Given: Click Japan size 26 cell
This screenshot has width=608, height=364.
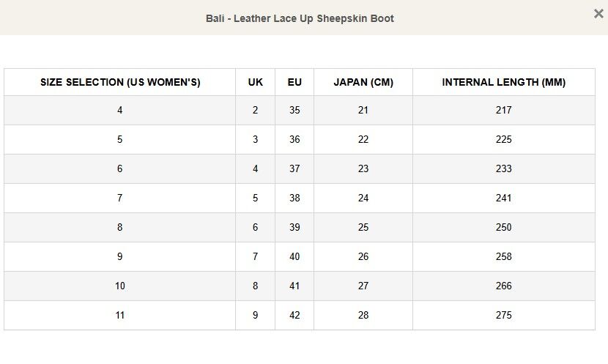Looking at the screenshot, I should coord(363,257).
